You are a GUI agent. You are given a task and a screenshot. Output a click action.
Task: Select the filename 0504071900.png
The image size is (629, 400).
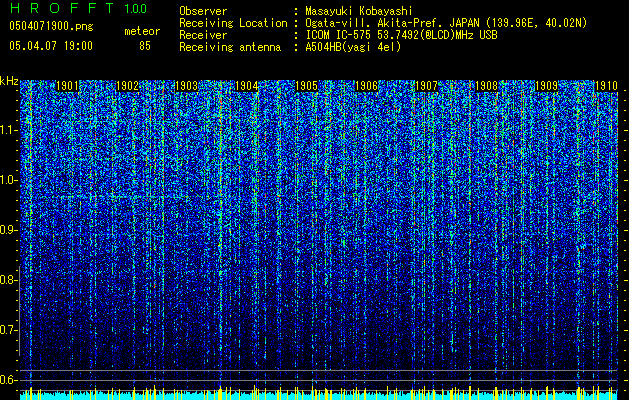point(51,27)
